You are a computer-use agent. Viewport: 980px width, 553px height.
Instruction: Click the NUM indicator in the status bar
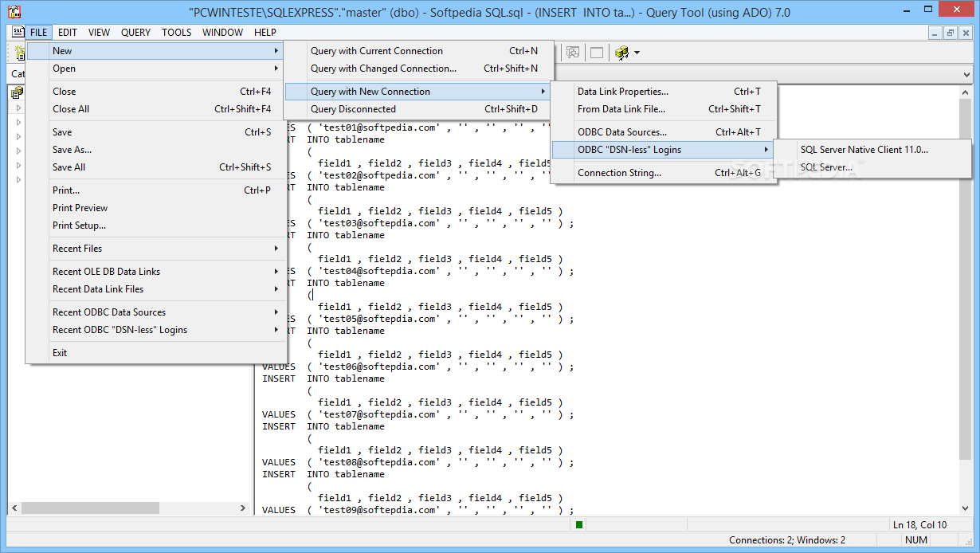[916, 540]
